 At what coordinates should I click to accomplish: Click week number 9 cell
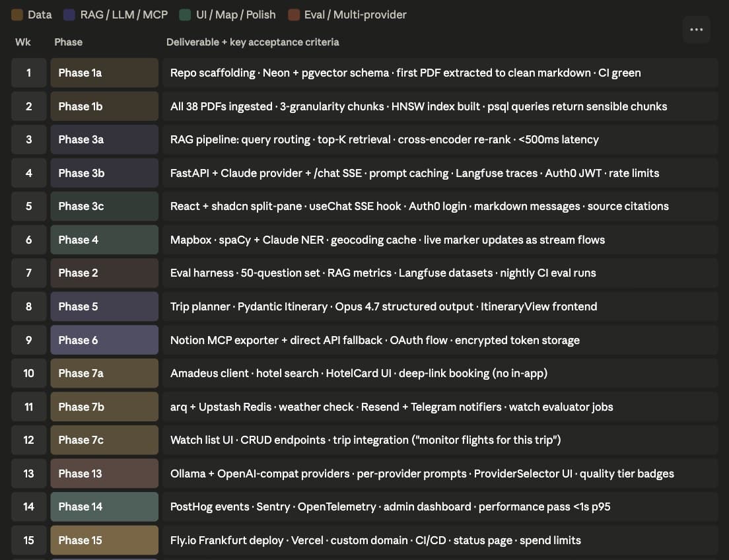29,340
